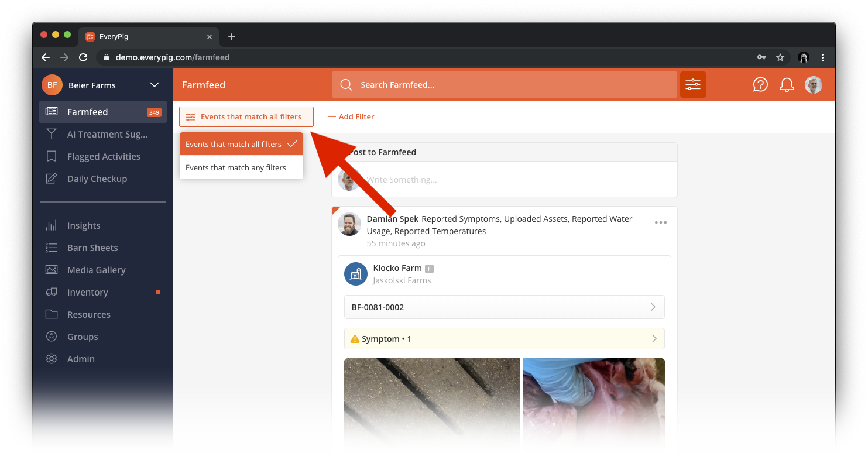Click the Flagged Activities bookmark icon
868x453 pixels.
52,156
